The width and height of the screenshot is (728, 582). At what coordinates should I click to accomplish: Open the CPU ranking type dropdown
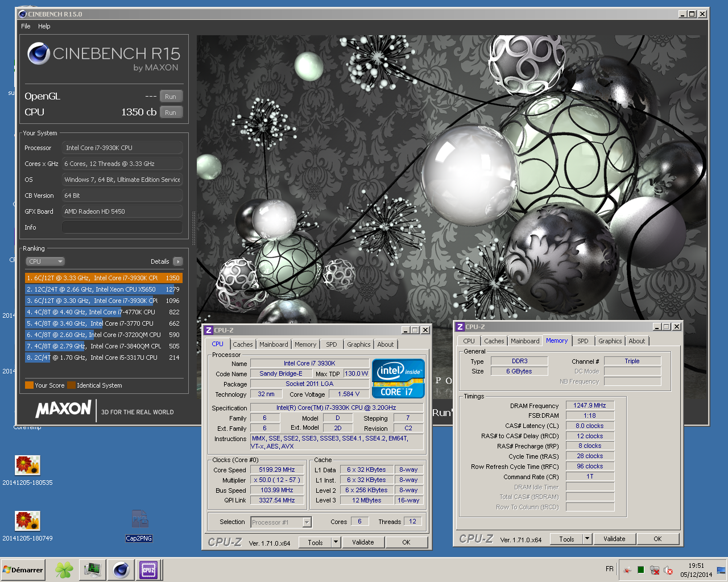pos(45,261)
